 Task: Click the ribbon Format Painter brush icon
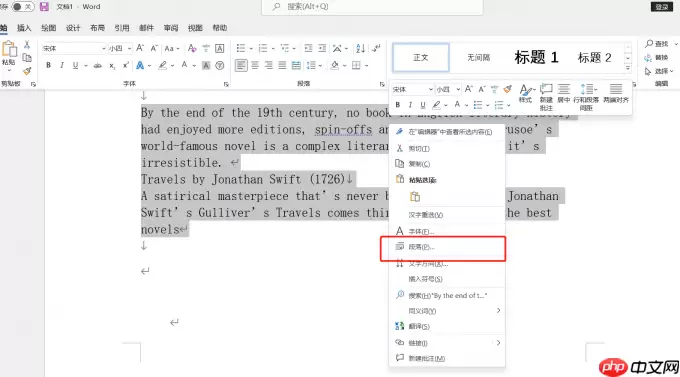tap(27, 71)
